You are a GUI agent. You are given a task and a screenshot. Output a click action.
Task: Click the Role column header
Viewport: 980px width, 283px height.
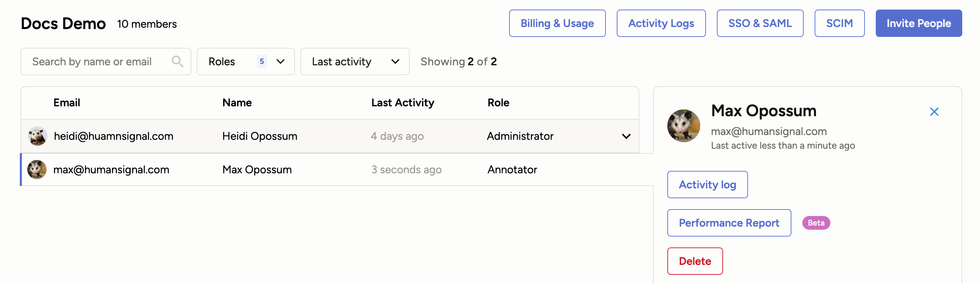tap(498, 103)
